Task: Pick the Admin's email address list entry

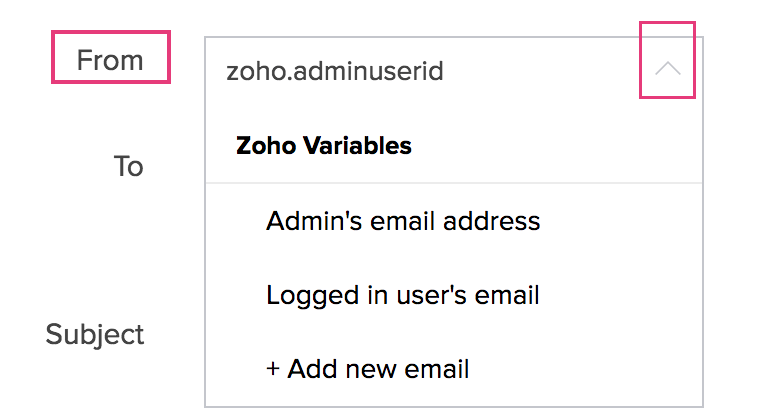Action: coord(403,221)
